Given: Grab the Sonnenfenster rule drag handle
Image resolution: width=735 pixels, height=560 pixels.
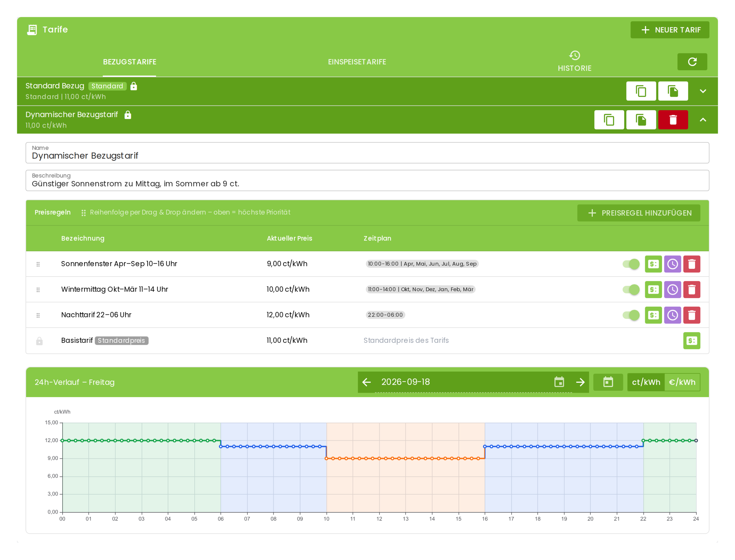Looking at the screenshot, I should pyautogui.click(x=38, y=264).
